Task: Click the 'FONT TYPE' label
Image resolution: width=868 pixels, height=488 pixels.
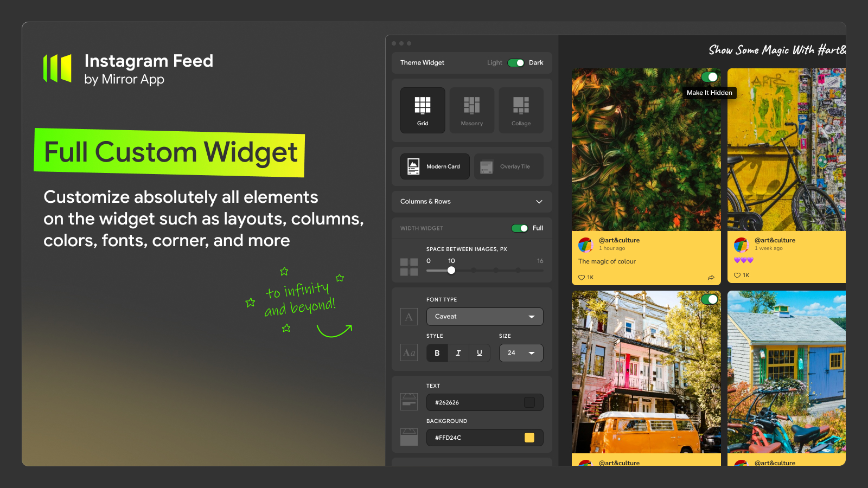Action: (x=442, y=300)
